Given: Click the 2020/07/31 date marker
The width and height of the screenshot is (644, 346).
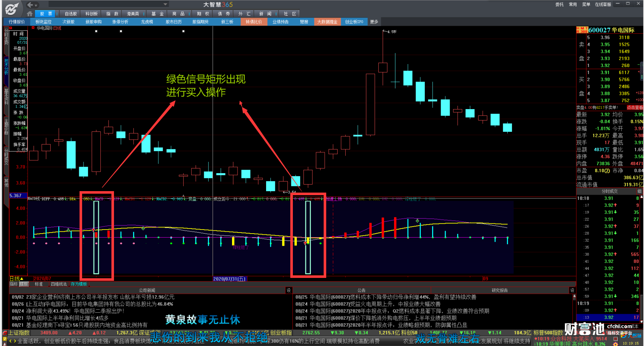Looking at the screenshot, I should tap(230, 279).
